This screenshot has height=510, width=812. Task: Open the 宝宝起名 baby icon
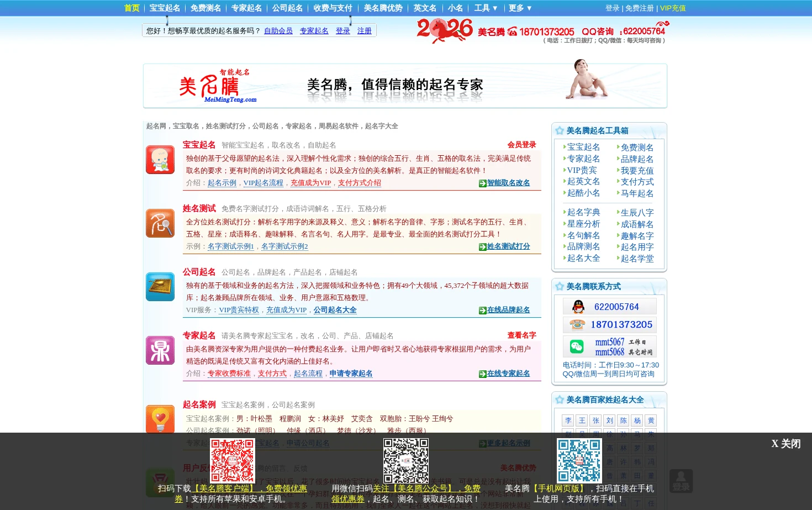160,160
